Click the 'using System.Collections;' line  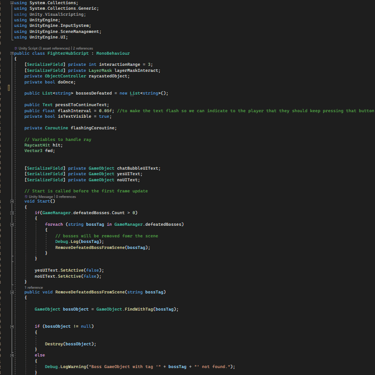click(46, 3)
